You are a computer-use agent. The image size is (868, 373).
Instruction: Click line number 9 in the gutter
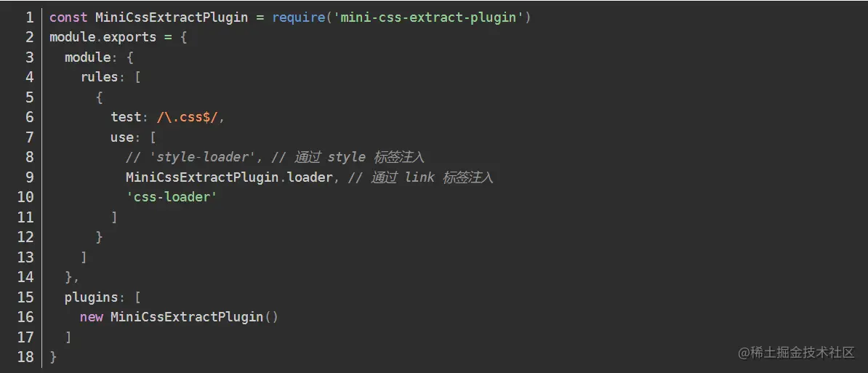tap(29, 177)
